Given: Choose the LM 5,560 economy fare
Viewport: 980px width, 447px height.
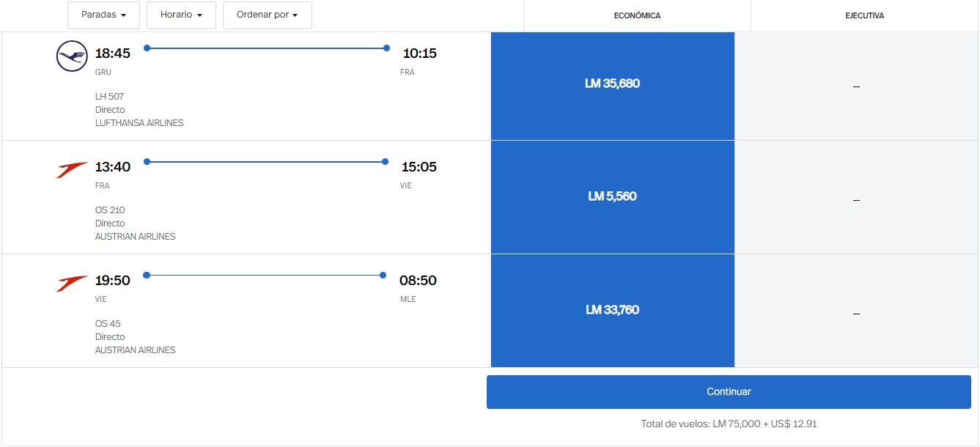Looking at the screenshot, I should tap(612, 196).
